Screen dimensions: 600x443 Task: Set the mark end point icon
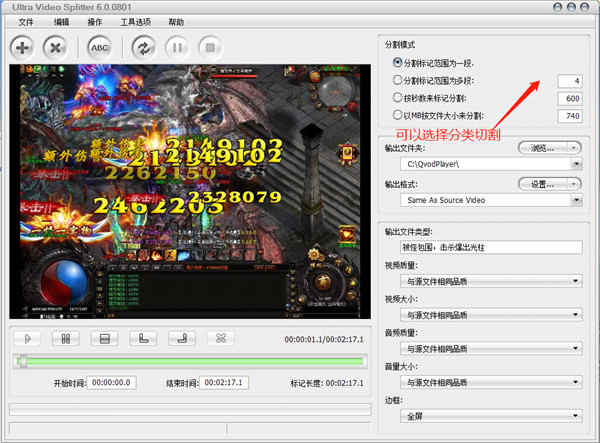(x=182, y=339)
